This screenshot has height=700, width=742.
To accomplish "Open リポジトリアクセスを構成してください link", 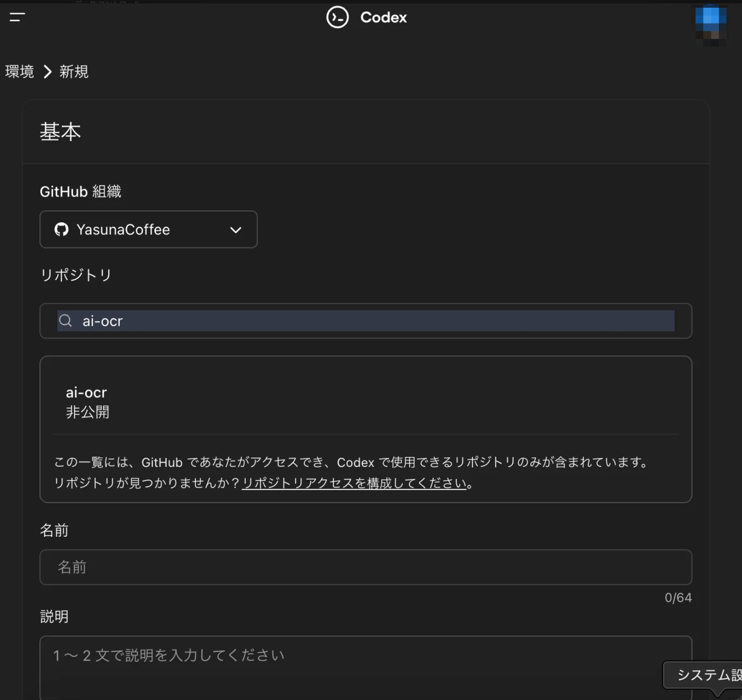I will click(354, 483).
